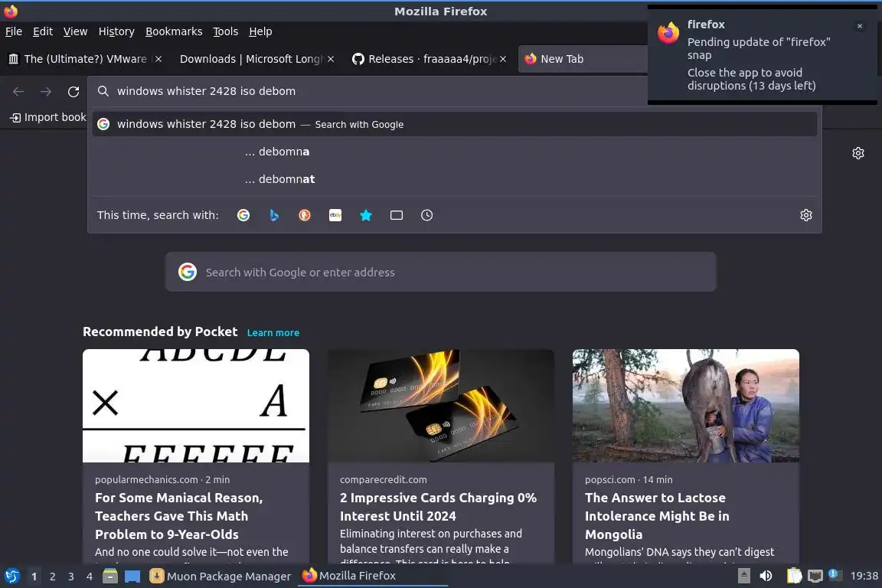Search this time with DuckDuckGo icon

click(x=304, y=215)
